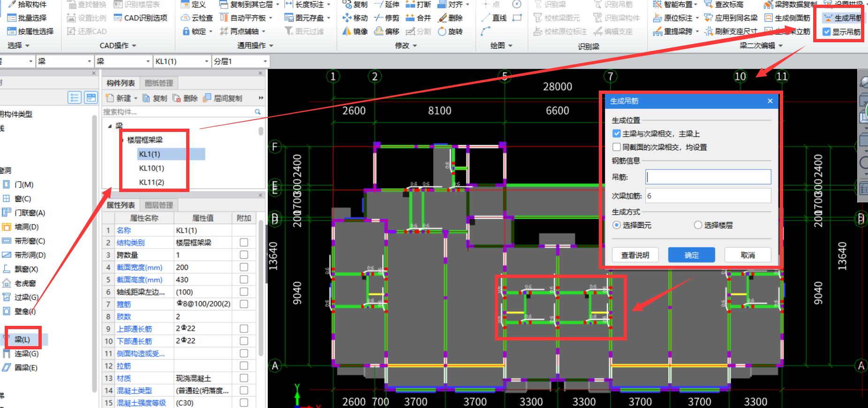Switch navigation to list view icon
Screen dimensions: 868x408
pyautogui.click(x=75, y=97)
